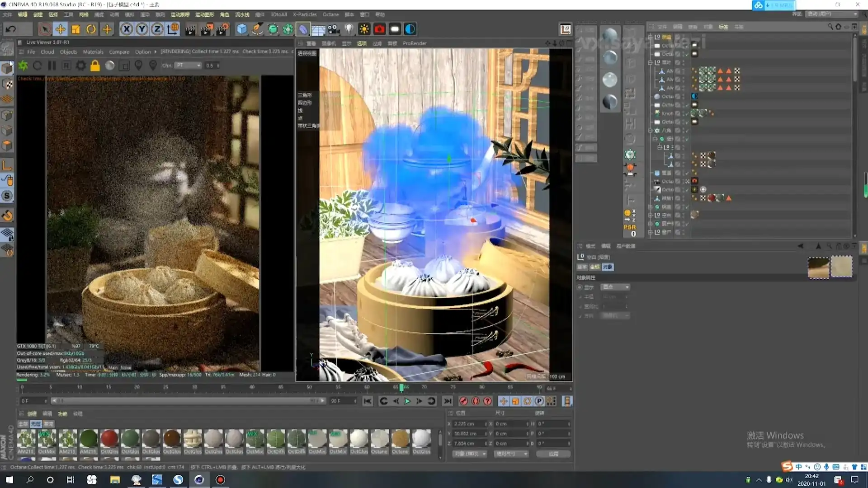
Task: Click the apply button in coordinates panel
Action: pos(553,454)
